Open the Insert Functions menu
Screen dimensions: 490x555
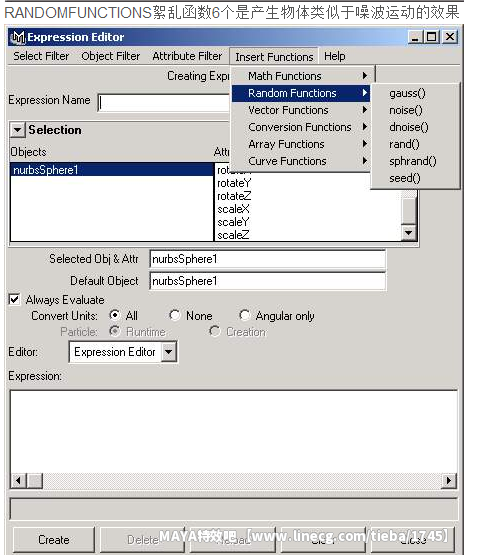click(x=274, y=57)
